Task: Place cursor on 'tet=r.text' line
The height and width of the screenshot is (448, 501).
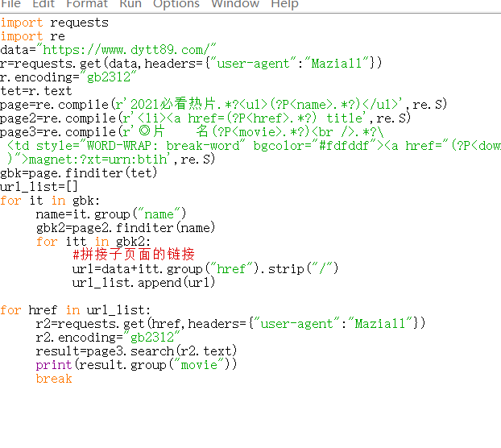Action: click(36, 91)
